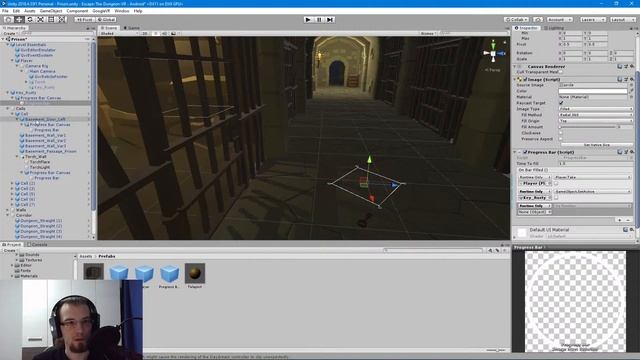Image resolution: width=640 pixels, height=360 pixels.
Task: Switch to the Game tab
Action: pyautogui.click(x=132, y=28)
